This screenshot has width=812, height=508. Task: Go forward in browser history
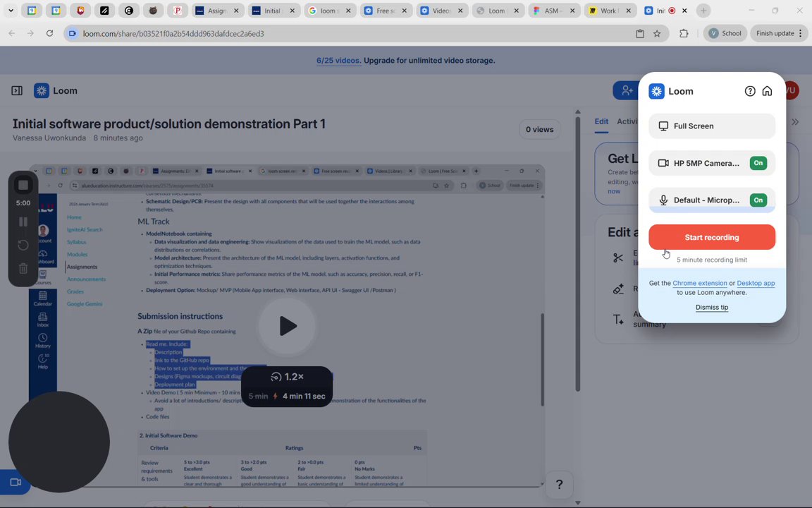point(30,34)
